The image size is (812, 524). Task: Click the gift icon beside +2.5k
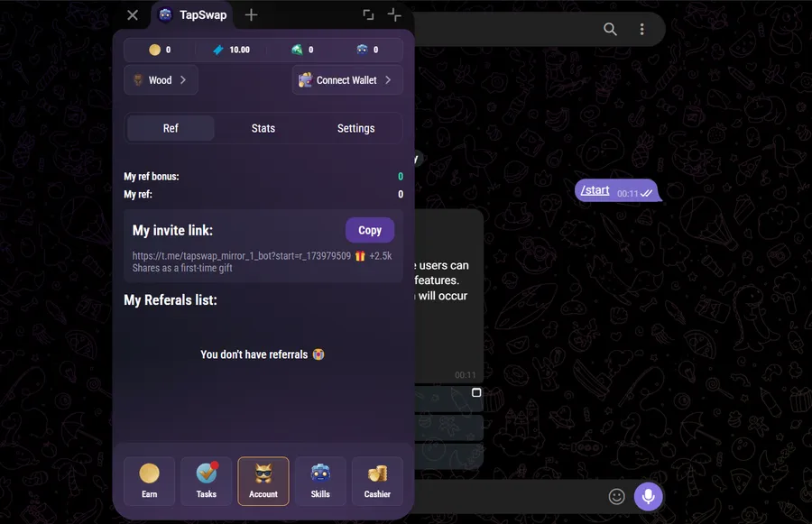(x=360, y=256)
